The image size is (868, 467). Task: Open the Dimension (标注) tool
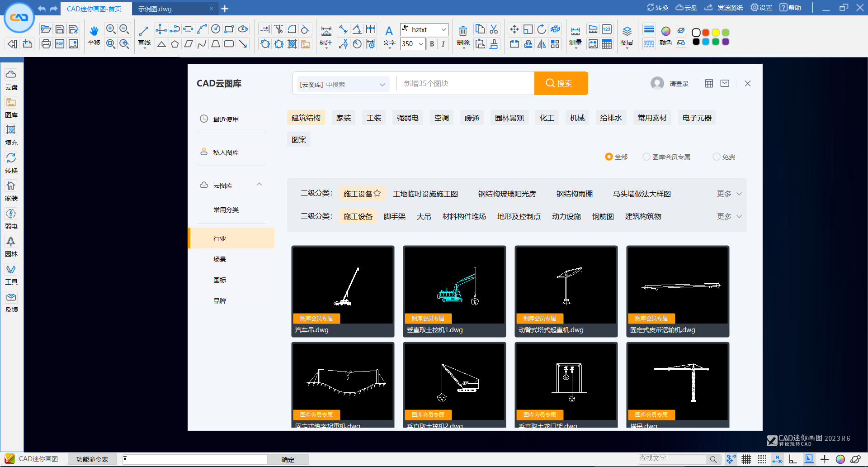(x=326, y=35)
